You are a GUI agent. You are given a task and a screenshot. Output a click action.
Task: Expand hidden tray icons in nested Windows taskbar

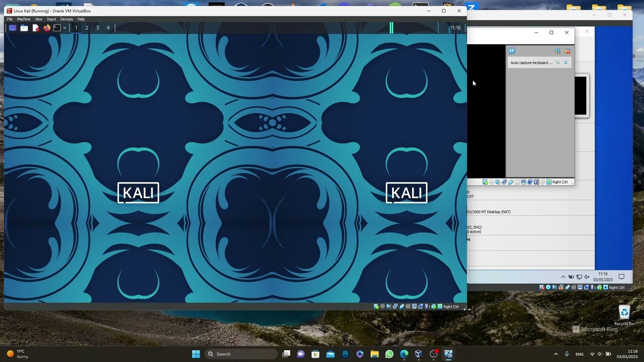tap(563, 277)
